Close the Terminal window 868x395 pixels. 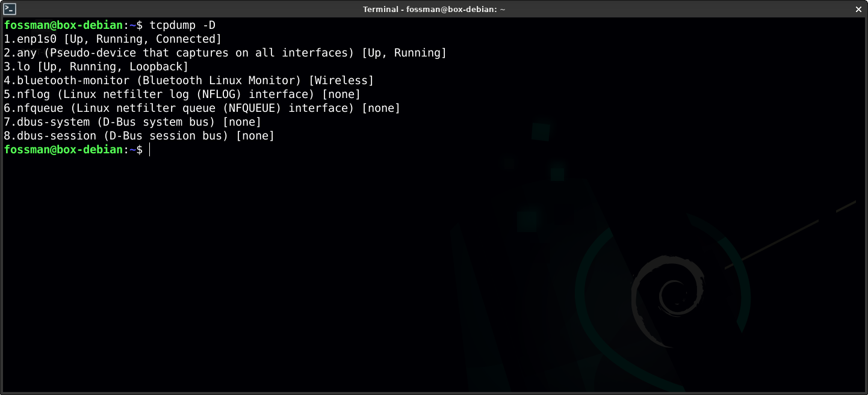click(x=858, y=9)
